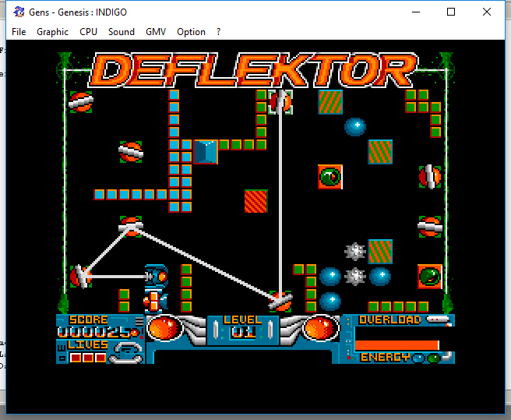Viewport: 511px width, 420px height.
Task: Close the Gens emulator window
Action: [487, 12]
